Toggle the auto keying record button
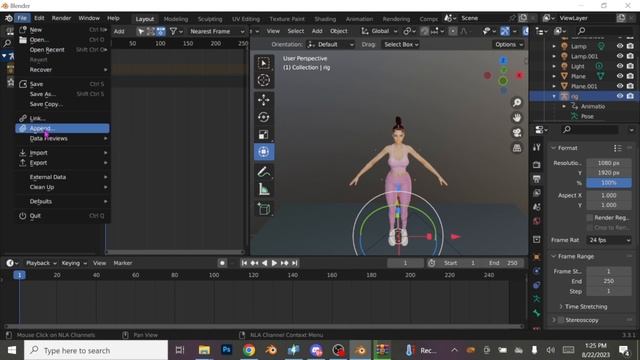 pos(222,263)
